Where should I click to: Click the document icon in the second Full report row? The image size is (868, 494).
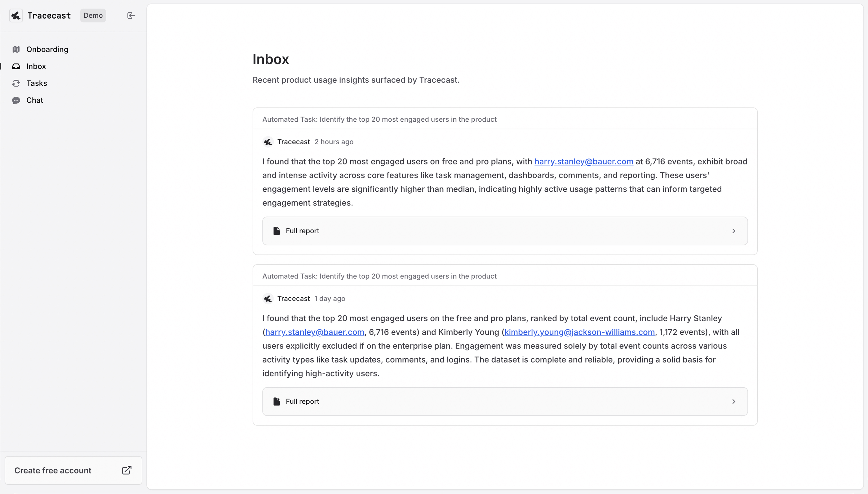277,402
